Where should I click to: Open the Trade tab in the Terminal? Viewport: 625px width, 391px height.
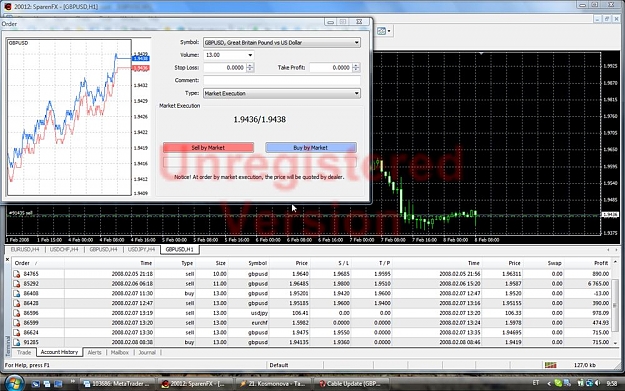(24, 352)
